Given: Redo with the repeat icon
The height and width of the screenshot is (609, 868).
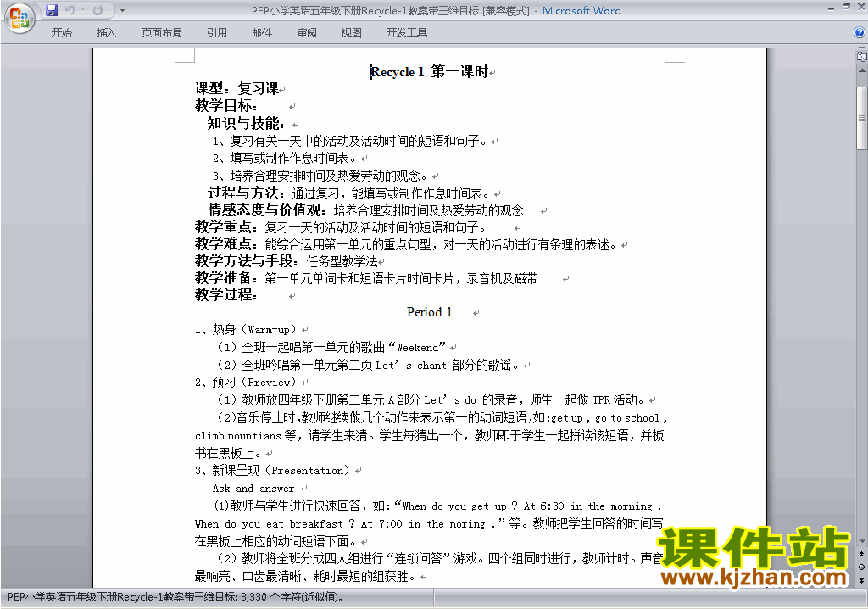Looking at the screenshot, I should [97, 10].
